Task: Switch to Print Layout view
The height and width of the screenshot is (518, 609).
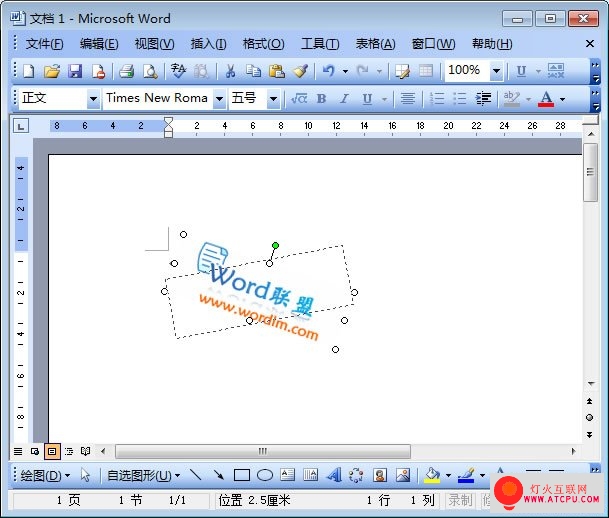Action: click(52, 451)
